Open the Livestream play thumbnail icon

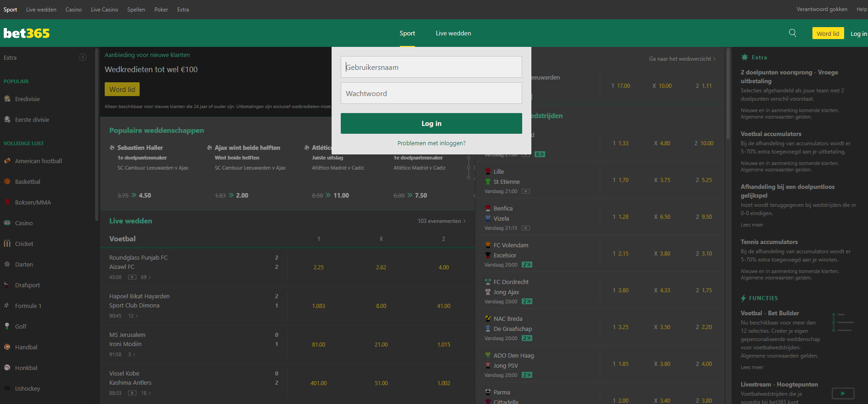(843, 393)
